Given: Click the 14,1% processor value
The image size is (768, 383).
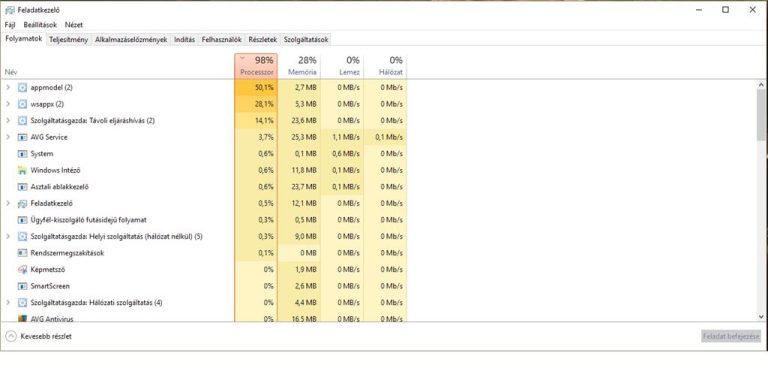Looking at the screenshot, I should 264,120.
